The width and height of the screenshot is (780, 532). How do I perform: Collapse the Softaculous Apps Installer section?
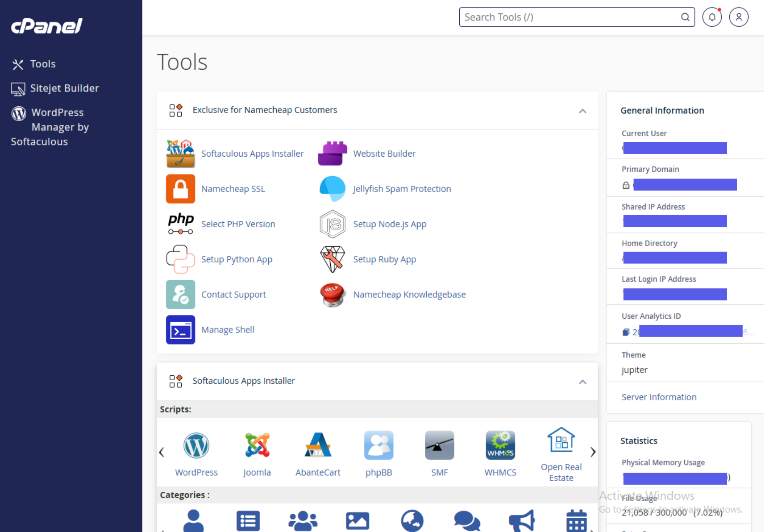[582, 382]
